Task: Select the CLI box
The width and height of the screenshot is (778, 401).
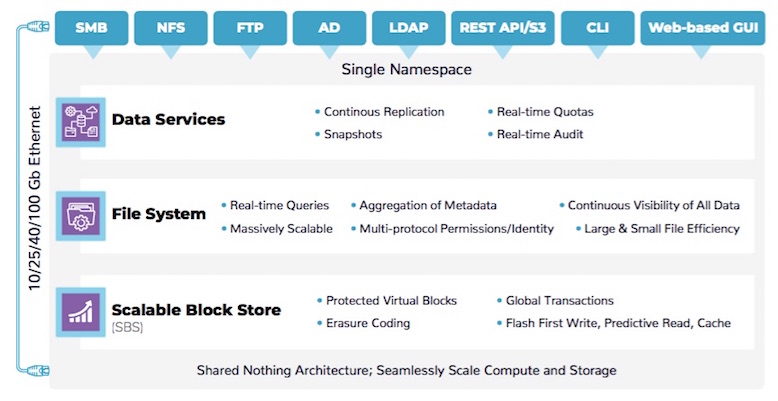Action: pyautogui.click(x=597, y=28)
